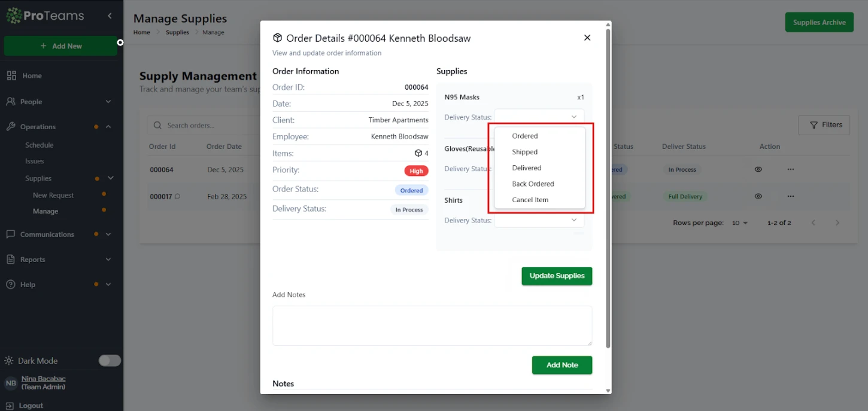
Task: View order 000017 with the eye icon
Action: pyautogui.click(x=758, y=196)
